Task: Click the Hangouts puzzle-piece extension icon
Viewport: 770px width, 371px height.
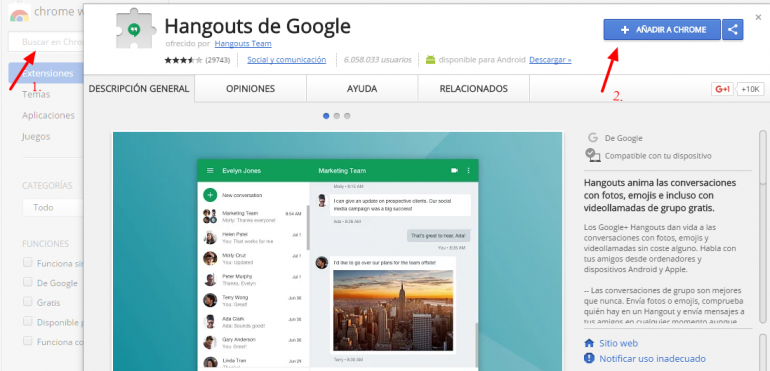Action: point(137,30)
